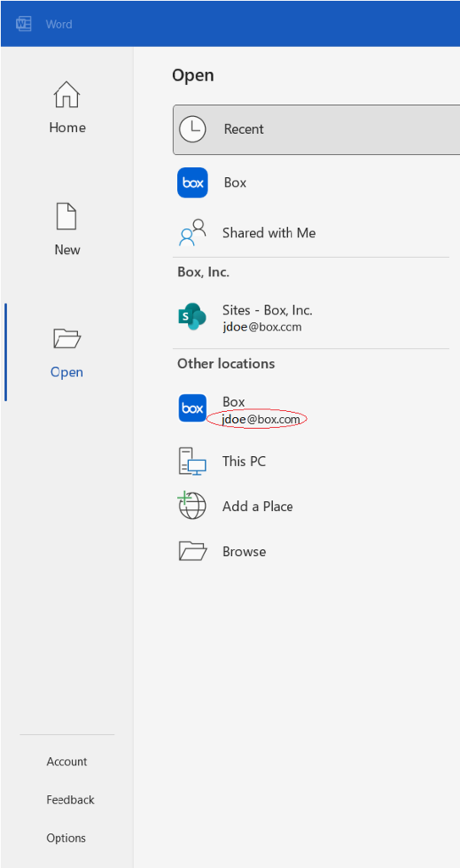Click jdoe@box.com under Sites - Box, Inc.
Viewport: 460px width, 868px height.
262,326
